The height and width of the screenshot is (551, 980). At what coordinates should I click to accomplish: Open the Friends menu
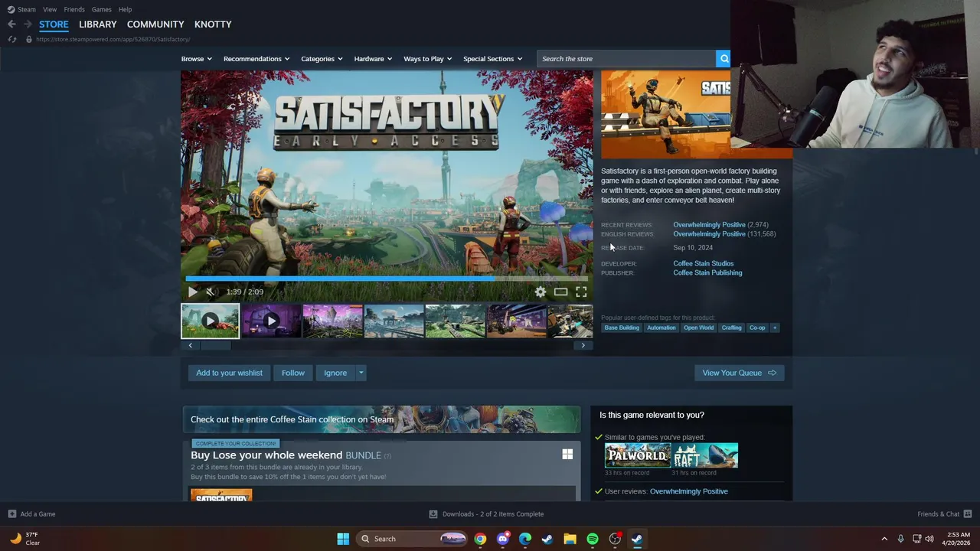coord(74,9)
